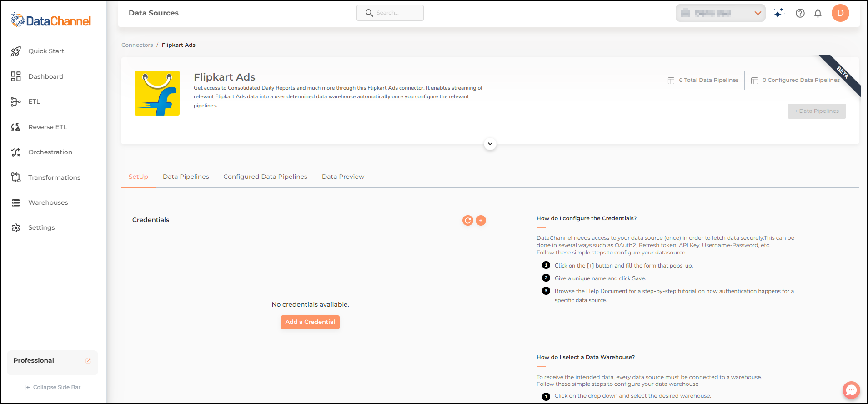
Task: Open the Settings gear icon
Action: tap(16, 228)
